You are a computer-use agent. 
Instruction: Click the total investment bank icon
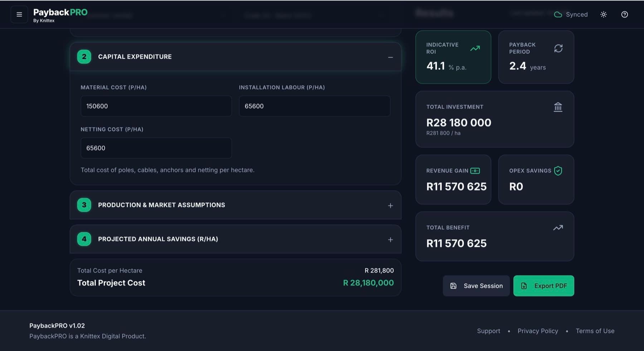(x=558, y=107)
